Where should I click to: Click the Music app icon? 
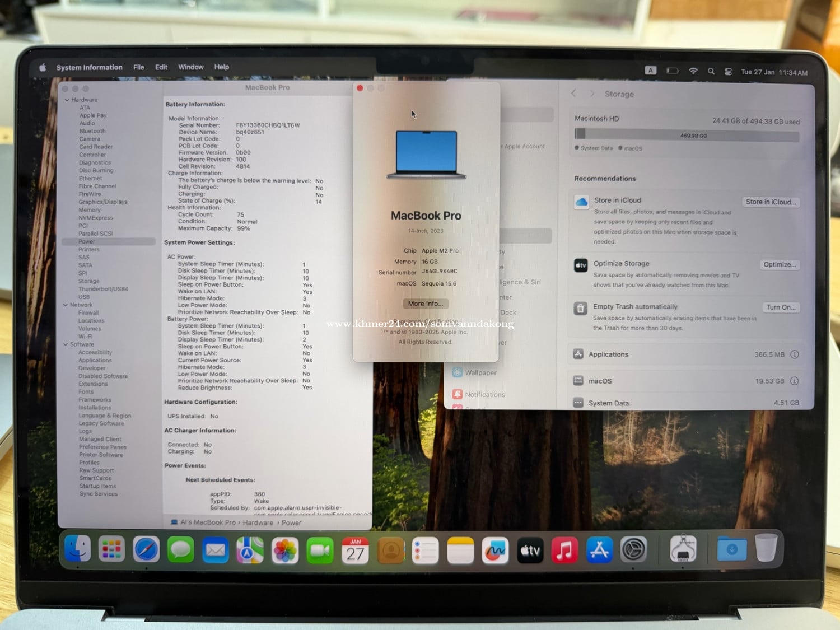click(x=564, y=550)
